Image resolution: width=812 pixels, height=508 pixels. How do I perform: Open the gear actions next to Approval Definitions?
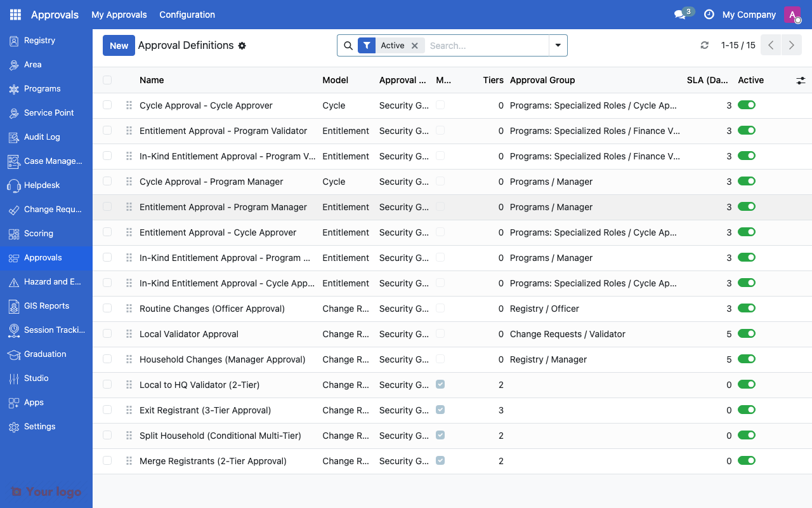pos(242,46)
